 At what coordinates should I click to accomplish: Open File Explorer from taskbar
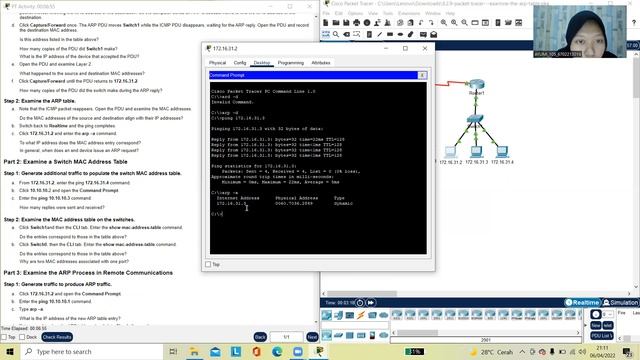[x=194, y=352]
